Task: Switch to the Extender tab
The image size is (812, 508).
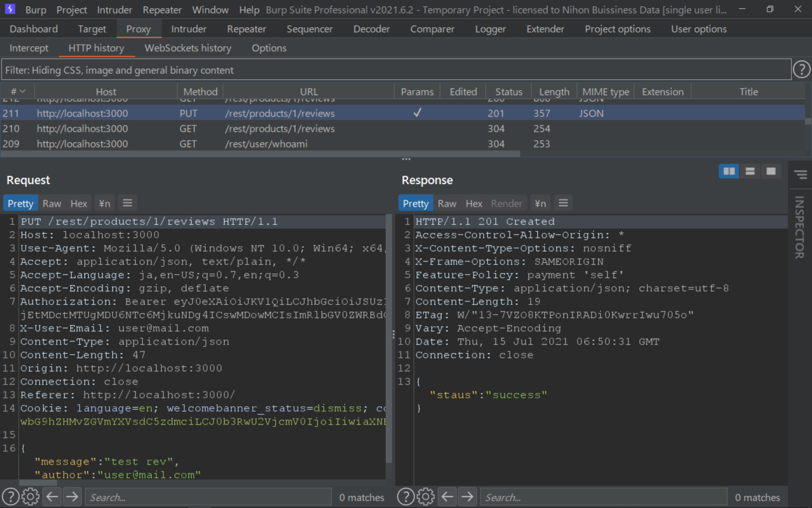Action: click(545, 29)
